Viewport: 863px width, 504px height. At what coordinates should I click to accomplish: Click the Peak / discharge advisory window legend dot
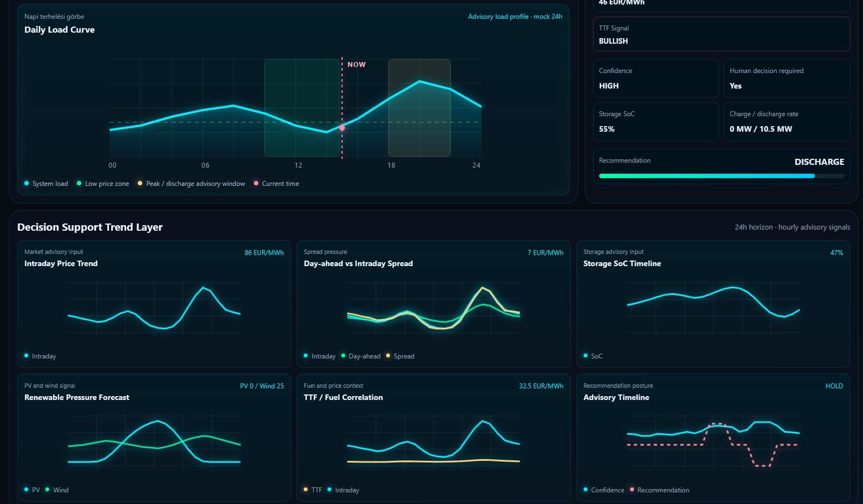pyautogui.click(x=140, y=183)
